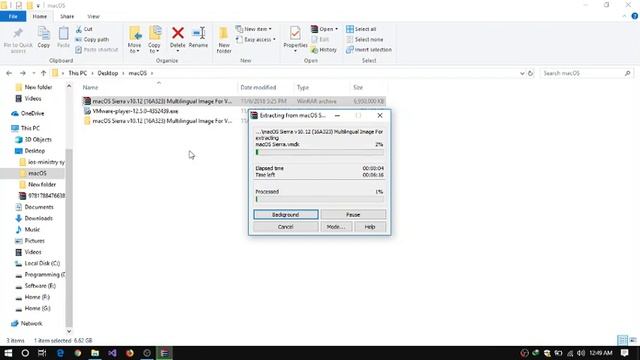Sort by Date modified column header
The width and height of the screenshot is (640, 360).
click(258, 87)
